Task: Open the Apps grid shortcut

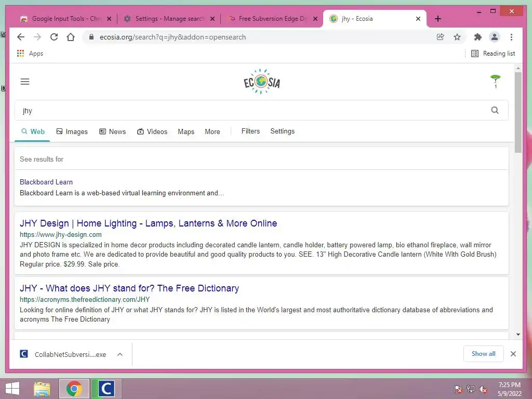Action: [30, 54]
